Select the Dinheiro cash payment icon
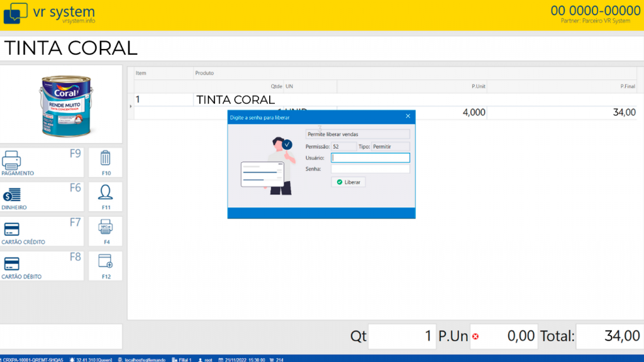The image size is (644, 362). (12, 195)
